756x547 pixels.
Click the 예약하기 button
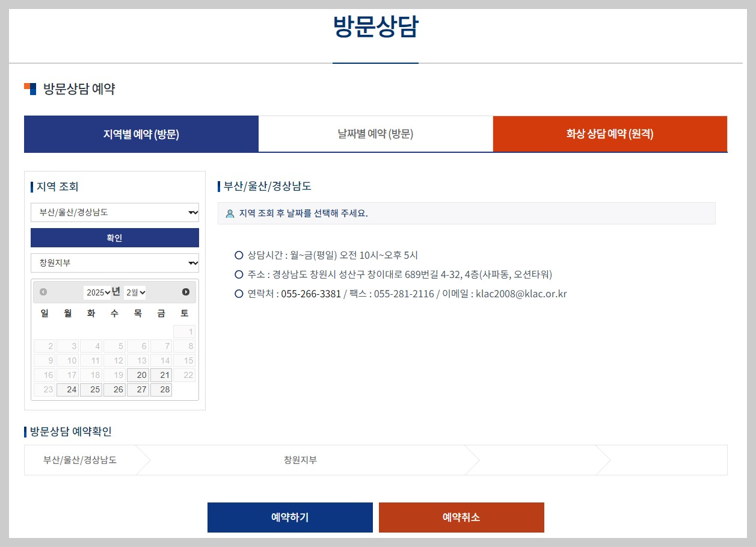290,518
